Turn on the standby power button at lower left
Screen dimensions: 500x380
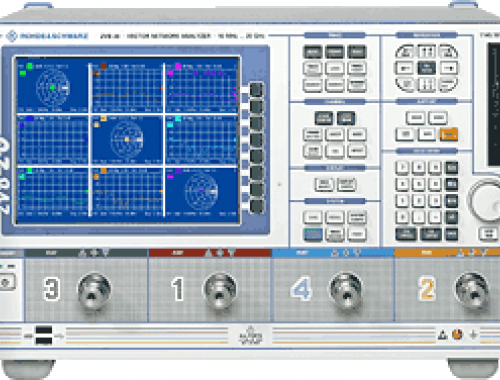point(7,283)
